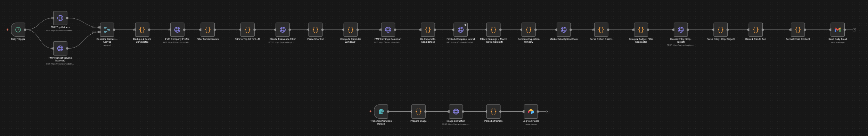This screenshot has height=136, width=868.
Task: Open the MarketData Option Chain node
Action: (564, 30)
